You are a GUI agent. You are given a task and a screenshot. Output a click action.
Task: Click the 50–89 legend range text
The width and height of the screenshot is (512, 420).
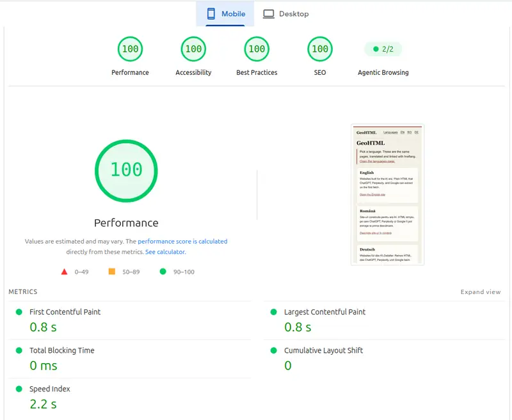(x=131, y=272)
